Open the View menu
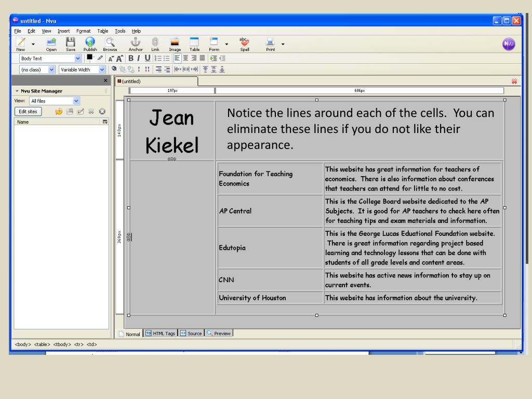Image resolution: width=532 pixels, height=399 pixels. click(x=46, y=31)
